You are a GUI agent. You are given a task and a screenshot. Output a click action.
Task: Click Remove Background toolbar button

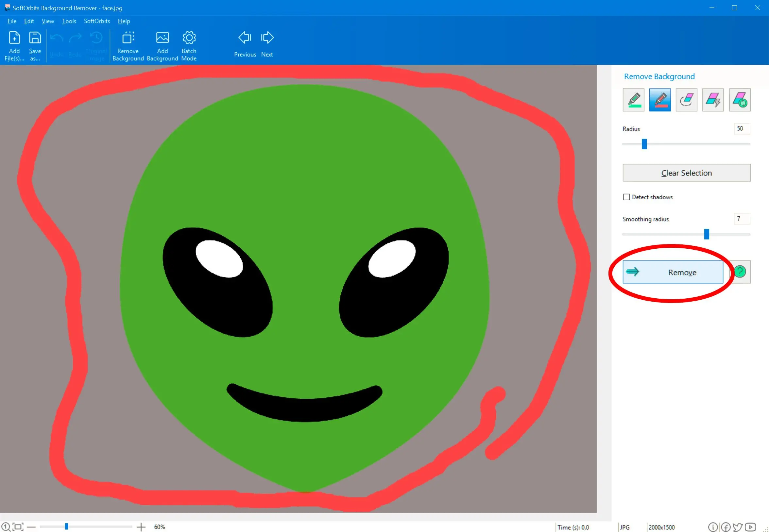click(x=128, y=45)
